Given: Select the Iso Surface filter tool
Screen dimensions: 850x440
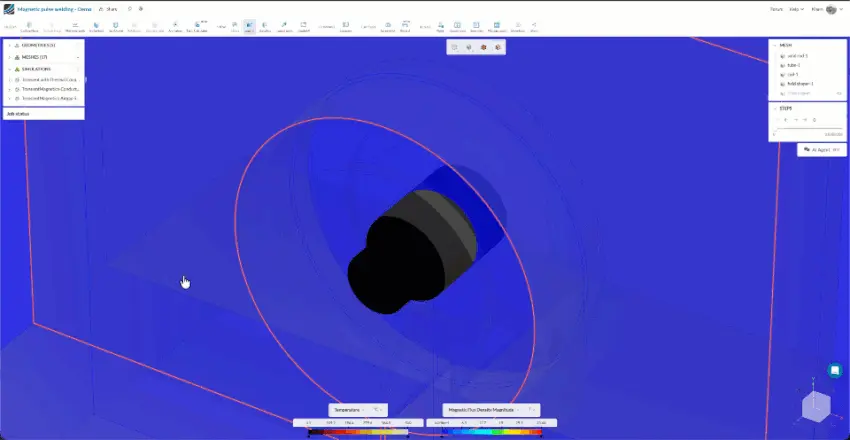Looking at the screenshot, I should click(x=96, y=27).
